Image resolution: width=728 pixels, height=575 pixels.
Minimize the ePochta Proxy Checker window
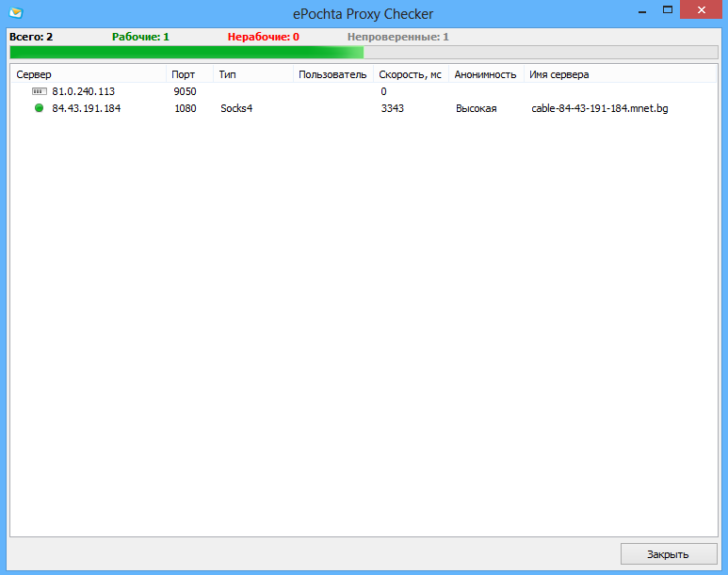coord(642,10)
